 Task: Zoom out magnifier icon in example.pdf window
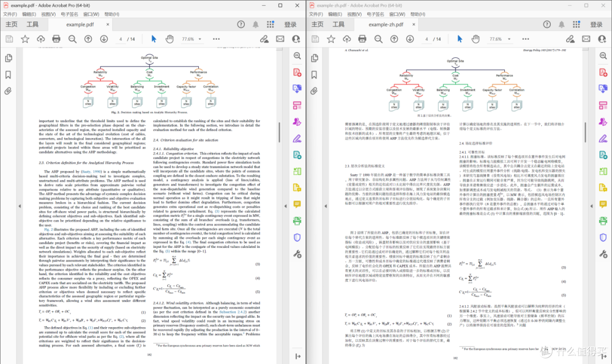(72, 39)
